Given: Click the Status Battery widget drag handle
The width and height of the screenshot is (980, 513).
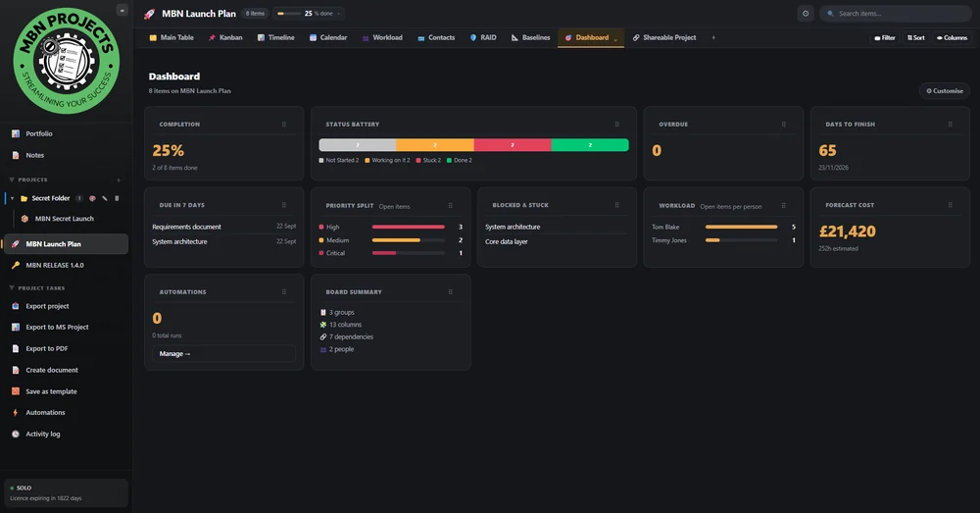Looking at the screenshot, I should [616, 124].
